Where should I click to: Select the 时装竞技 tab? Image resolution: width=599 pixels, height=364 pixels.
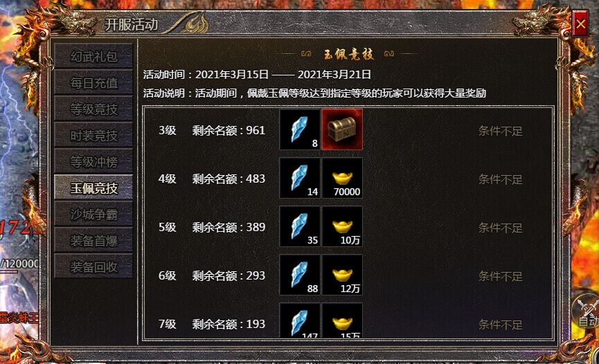click(x=93, y=135)
